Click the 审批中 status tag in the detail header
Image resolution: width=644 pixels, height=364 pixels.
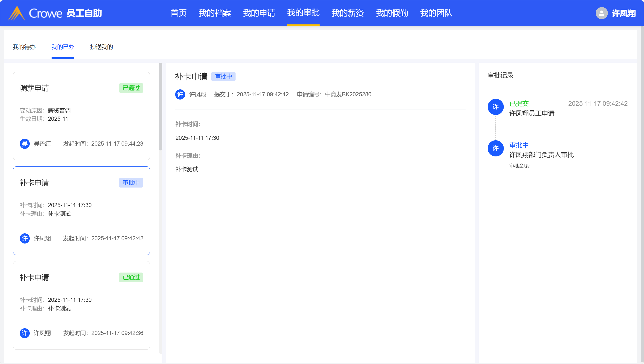(223, 76)
